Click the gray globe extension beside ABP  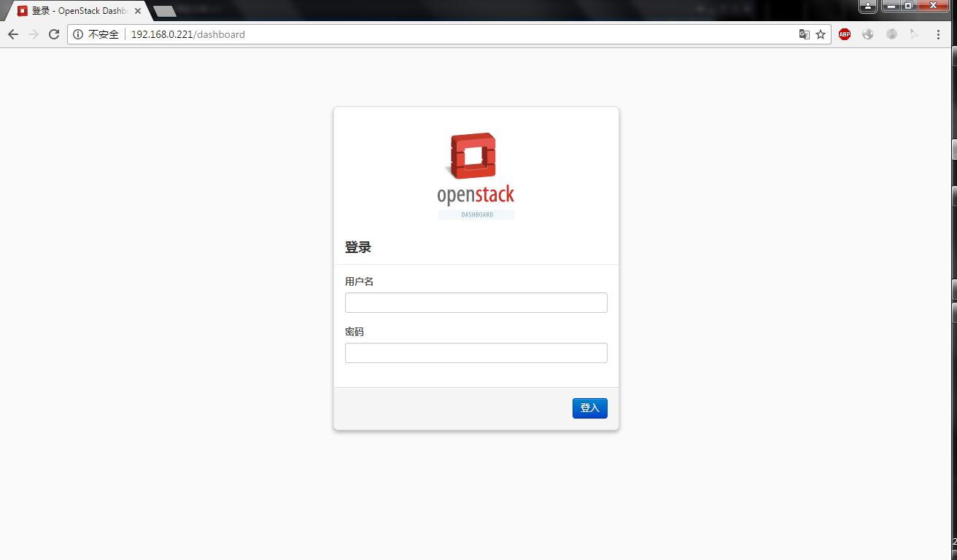[868, 34]
